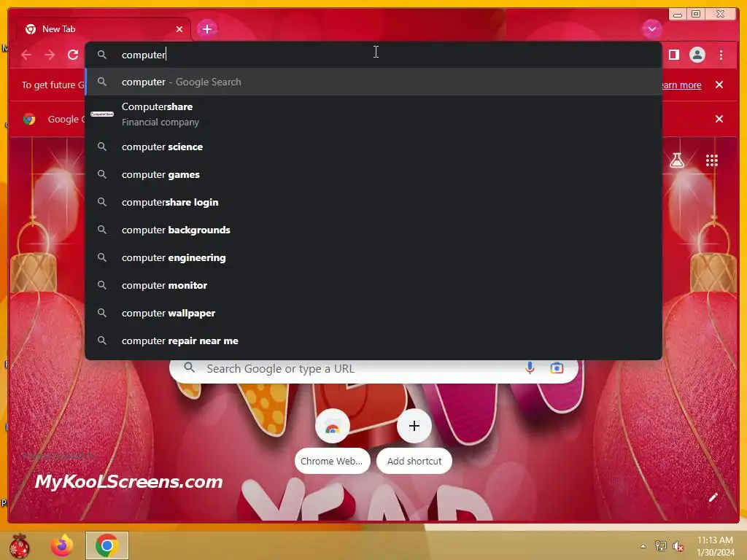Open the taskbar clock showing 11:13 AM
This screenshot has width=747, height=560.
coord(715,546)
